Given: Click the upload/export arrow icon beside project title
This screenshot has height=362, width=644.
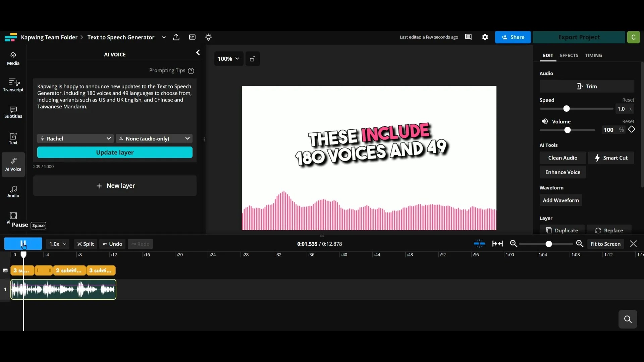Looking at the screenshot, I should [176, 37].
